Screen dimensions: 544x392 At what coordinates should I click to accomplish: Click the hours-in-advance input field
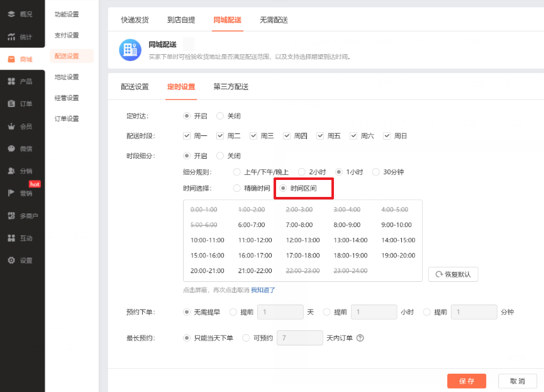(x=374, y=312)
